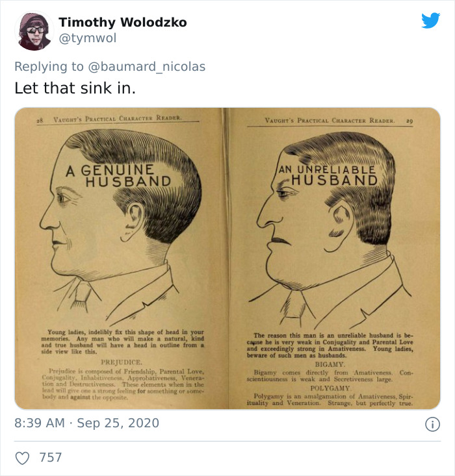The width and height of the screenshot is (455, 476).
Task: Click the PREJUDICE heading in the photo
Action: pyautogui.click(x=122, y=362)
